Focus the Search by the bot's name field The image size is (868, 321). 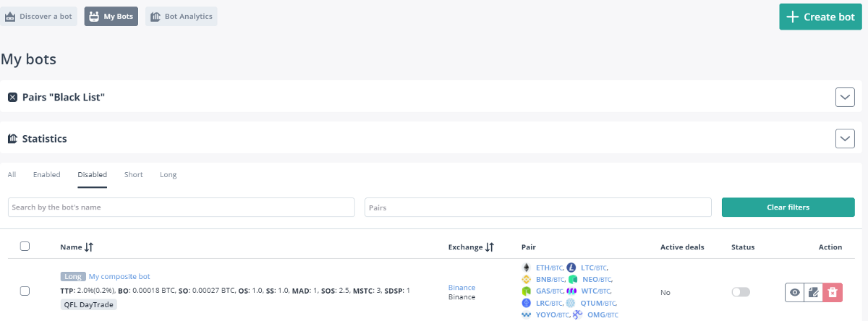pyautogui.click(x=182, y=207)
